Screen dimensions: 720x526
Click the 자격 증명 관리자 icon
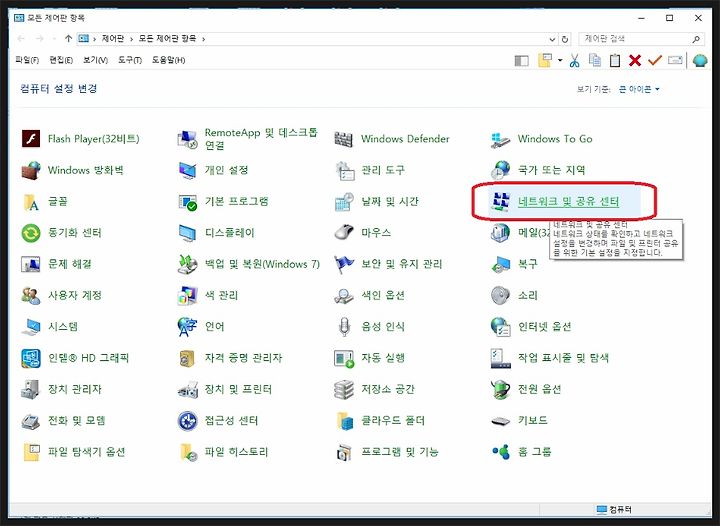187,358
